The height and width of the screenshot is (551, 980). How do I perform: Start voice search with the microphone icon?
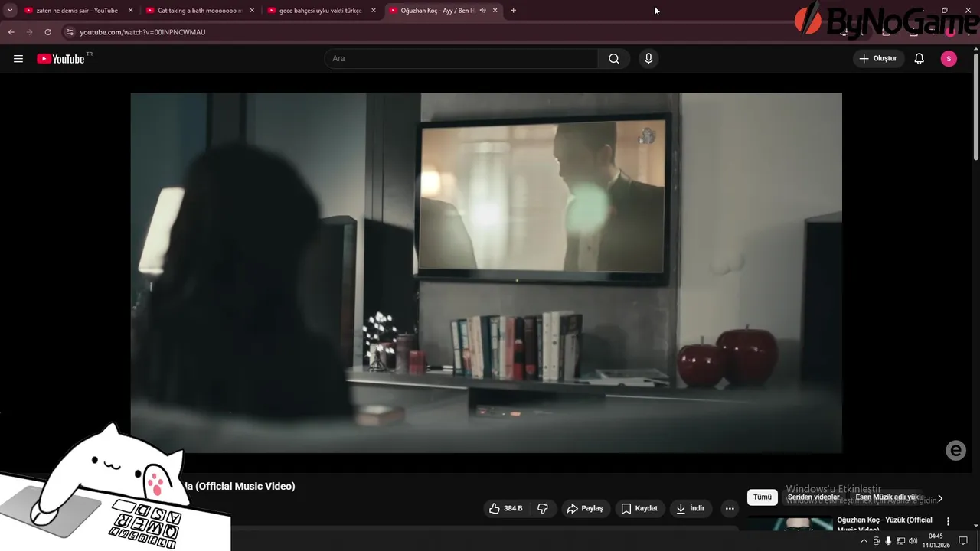pos(648,59)
